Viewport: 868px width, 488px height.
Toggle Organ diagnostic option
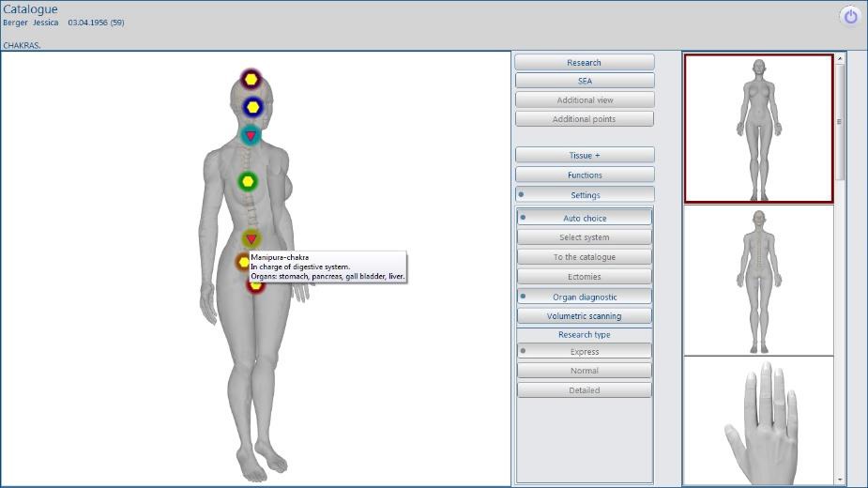coord(585,297)
